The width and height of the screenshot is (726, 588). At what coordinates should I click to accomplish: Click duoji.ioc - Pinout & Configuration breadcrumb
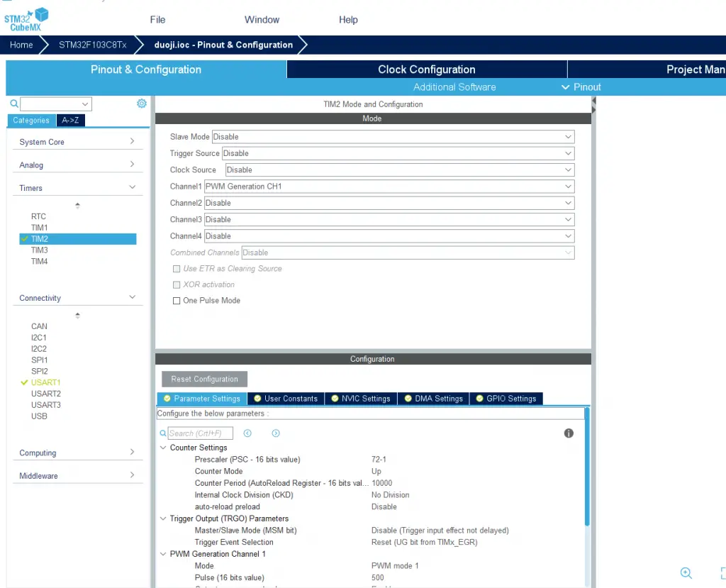tap(223, 45)
